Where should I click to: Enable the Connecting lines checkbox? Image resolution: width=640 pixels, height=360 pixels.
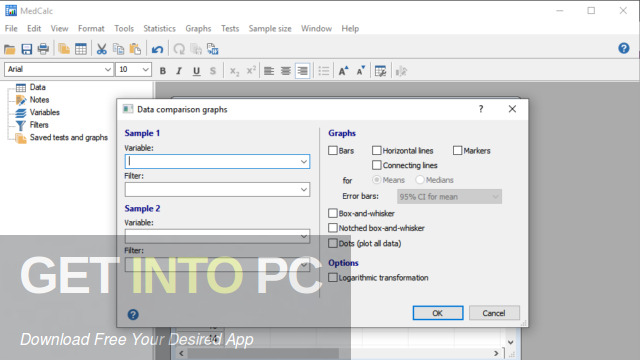click(376, 165)
